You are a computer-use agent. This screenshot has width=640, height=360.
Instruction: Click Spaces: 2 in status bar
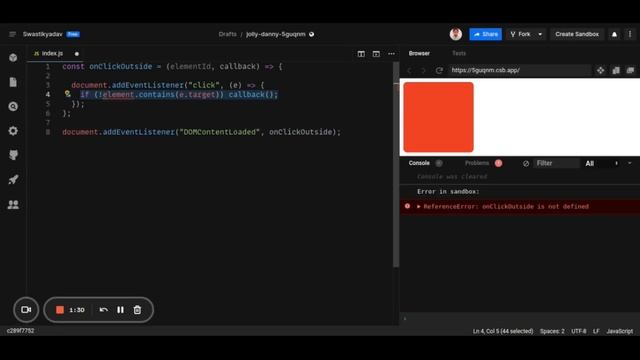552,331
